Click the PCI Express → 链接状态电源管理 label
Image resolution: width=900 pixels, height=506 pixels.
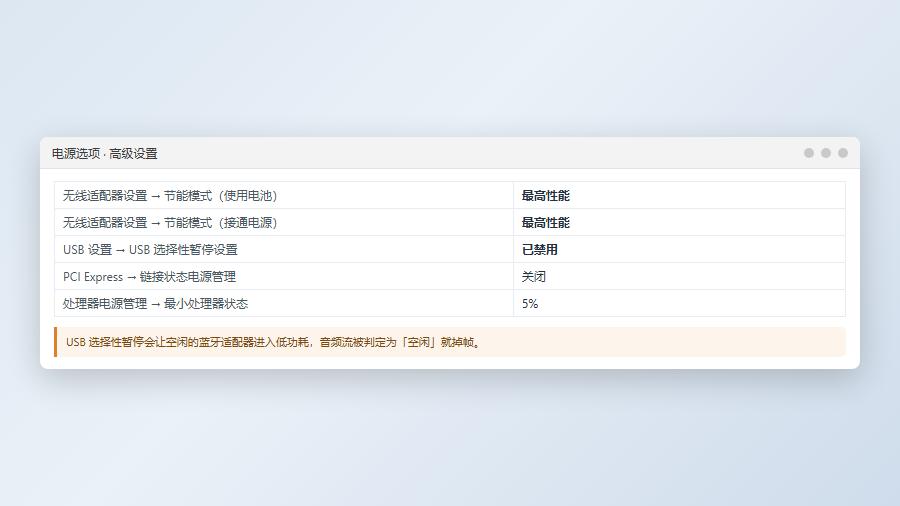pos(149,277)
